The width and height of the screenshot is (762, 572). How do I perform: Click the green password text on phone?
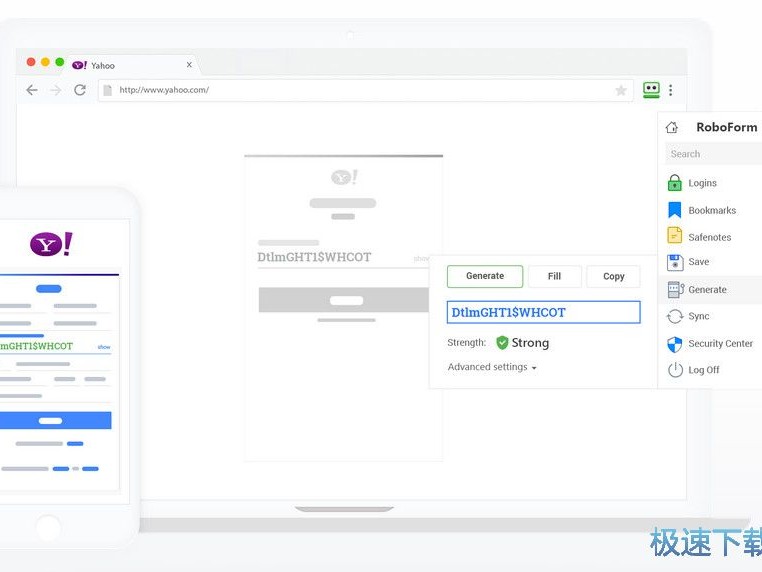coord(36,346)
